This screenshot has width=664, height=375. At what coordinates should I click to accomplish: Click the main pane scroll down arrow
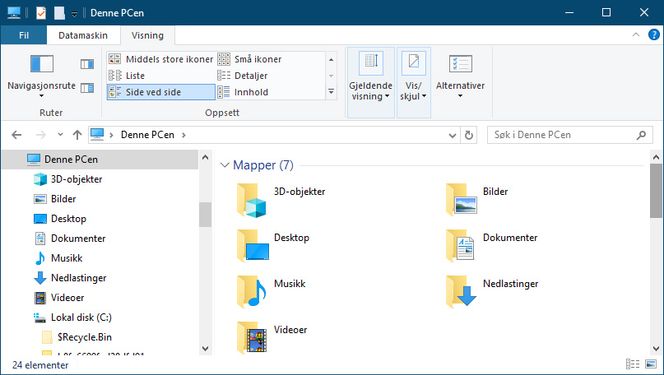click(656, 349)
